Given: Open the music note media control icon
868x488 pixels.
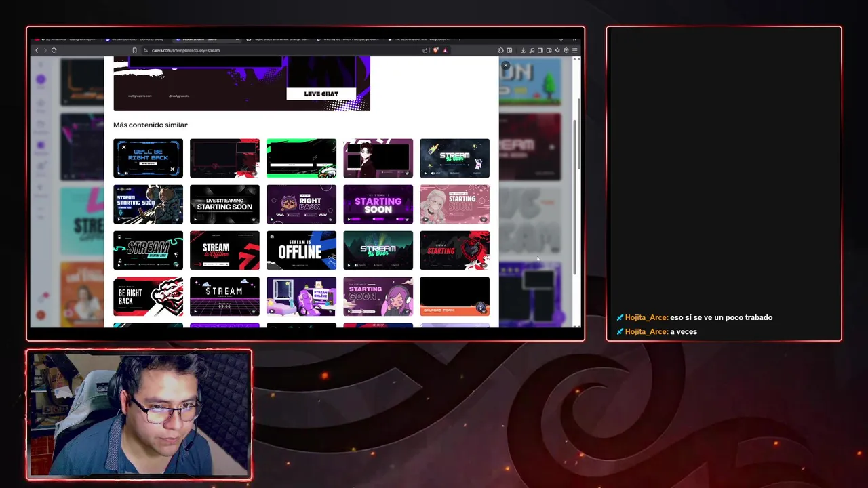Looking at the screenshot, I should [x=532, y=50].
